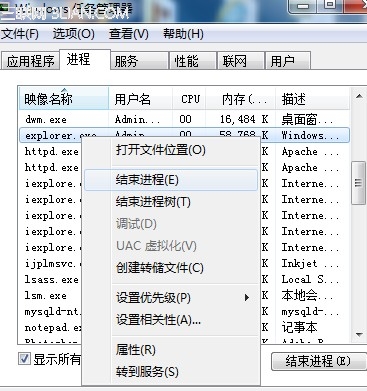Click the scrollbar down arrow
The height and width of the screenshot is (391, 367).
[x=359, y=335]
